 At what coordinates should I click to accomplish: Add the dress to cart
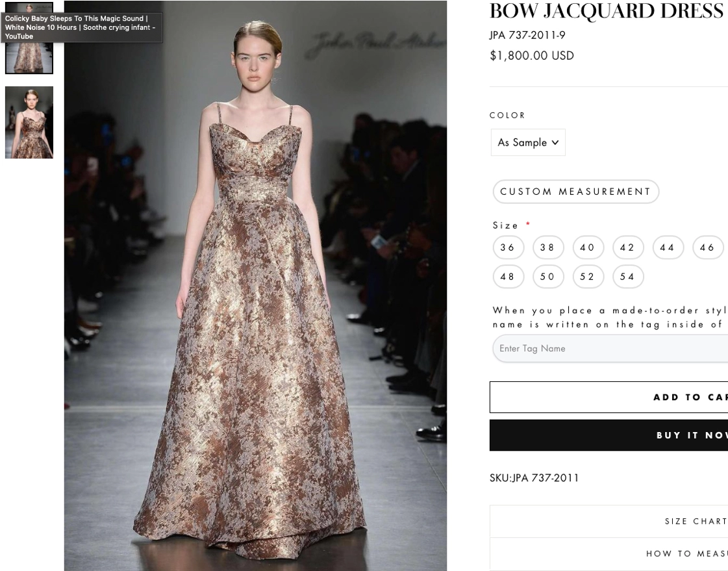(x=609, y=398)
